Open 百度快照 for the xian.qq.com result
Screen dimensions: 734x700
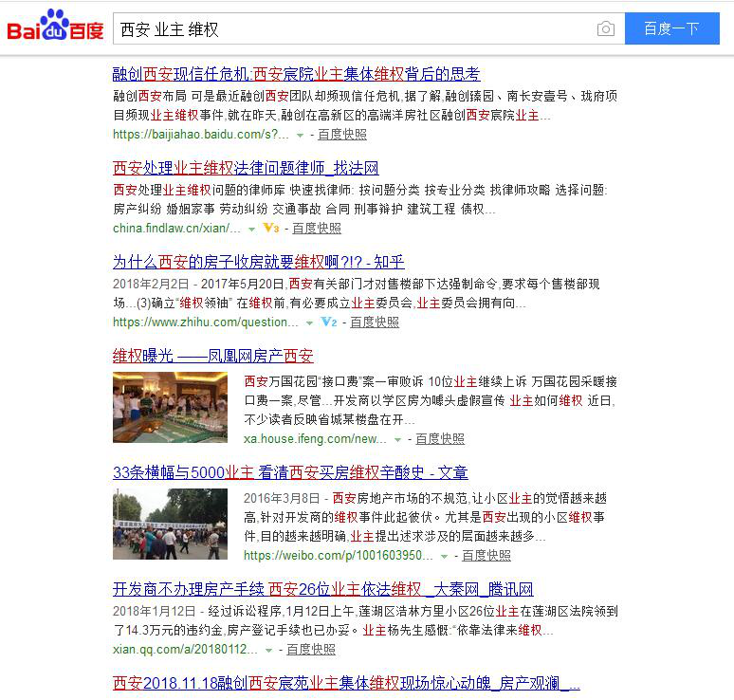[x=311, y=650]
